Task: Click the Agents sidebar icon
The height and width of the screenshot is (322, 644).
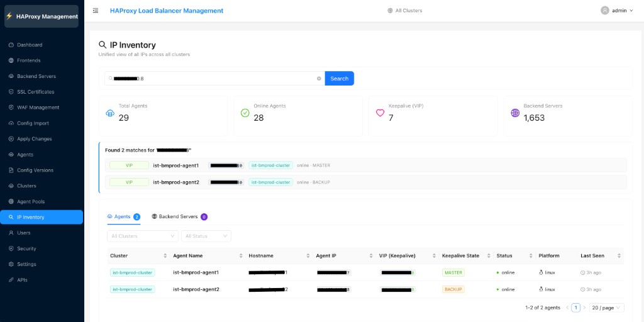Action: [x=11, y=155]
